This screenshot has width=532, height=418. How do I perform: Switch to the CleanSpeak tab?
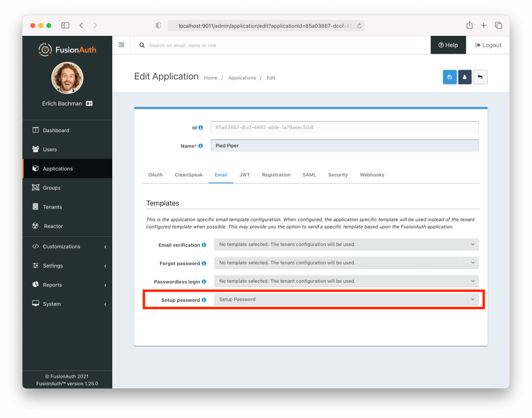click(x=189, y=175)
